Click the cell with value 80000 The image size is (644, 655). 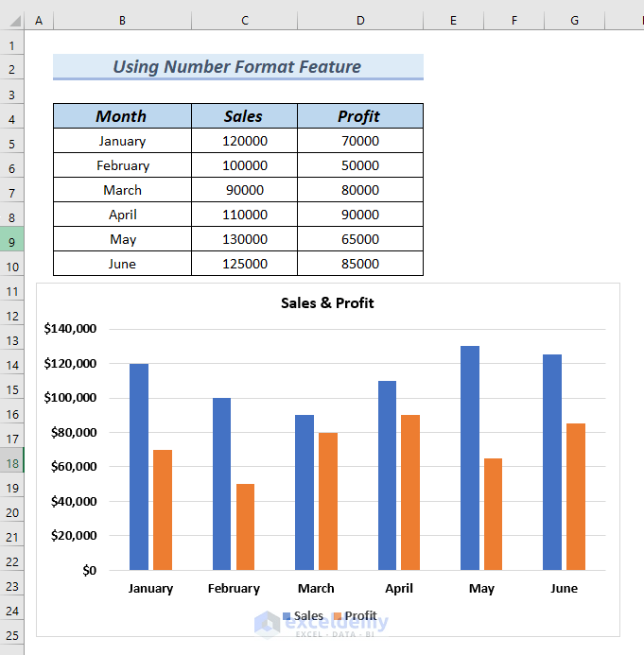point(360,190)
